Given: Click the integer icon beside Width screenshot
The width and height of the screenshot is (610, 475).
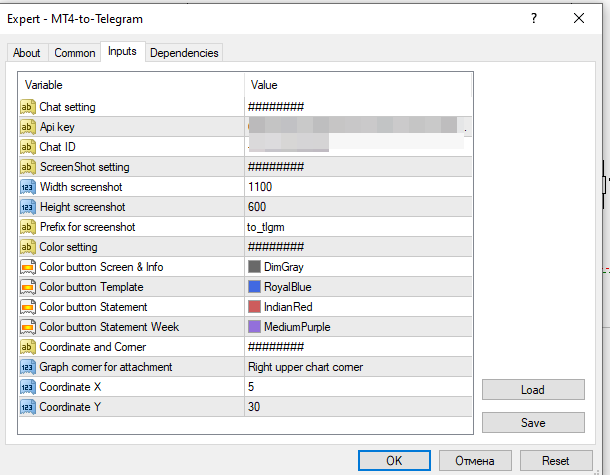Looking at the screenshot, I should [x=27, y=187].
